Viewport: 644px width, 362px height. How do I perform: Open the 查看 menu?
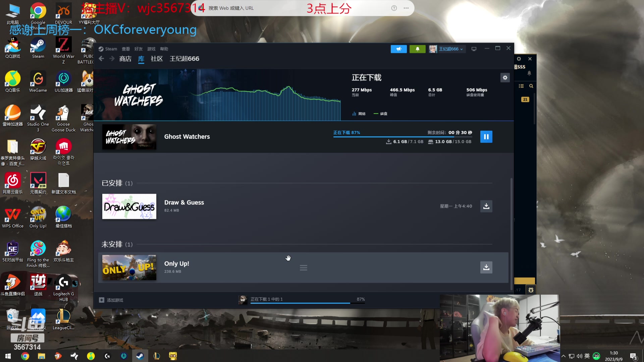pos(126,49)
